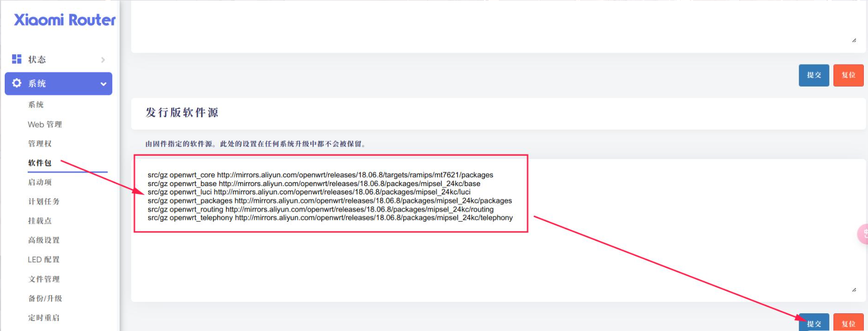This screenshot has width=868, height=331.
Task: Click the openwrt_core source line
Action: [320, 175]
